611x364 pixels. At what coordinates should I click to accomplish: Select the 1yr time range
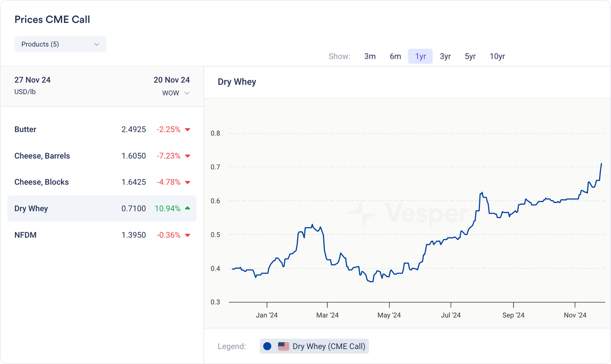420,56
